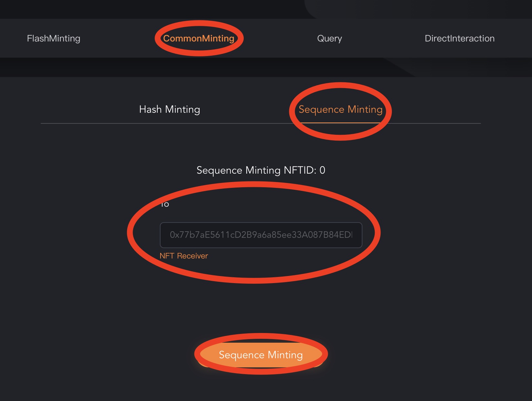Submit using the Sequence Minting button at bottom
The width and height of the screenshot is (532, 401).
click(261, 355)
